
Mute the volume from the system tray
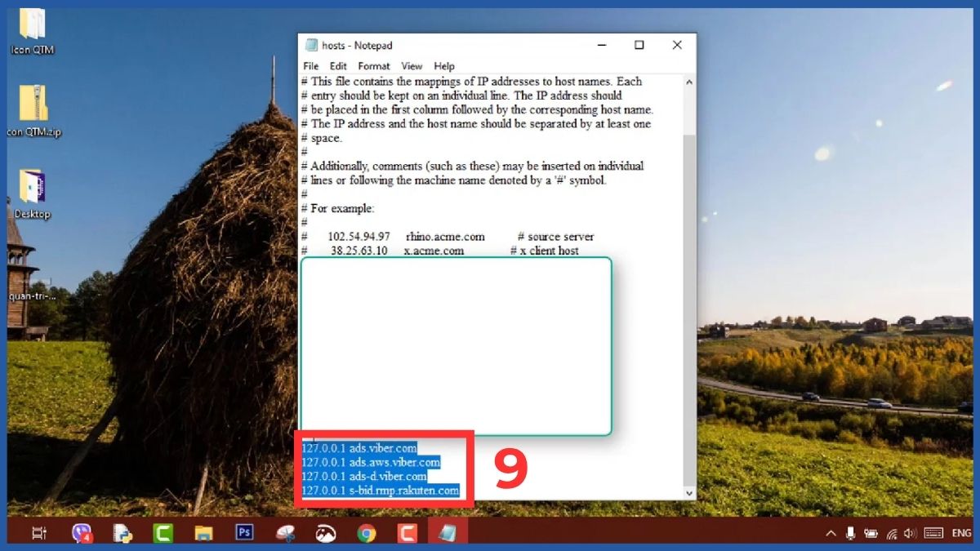[x=910, y=535]
